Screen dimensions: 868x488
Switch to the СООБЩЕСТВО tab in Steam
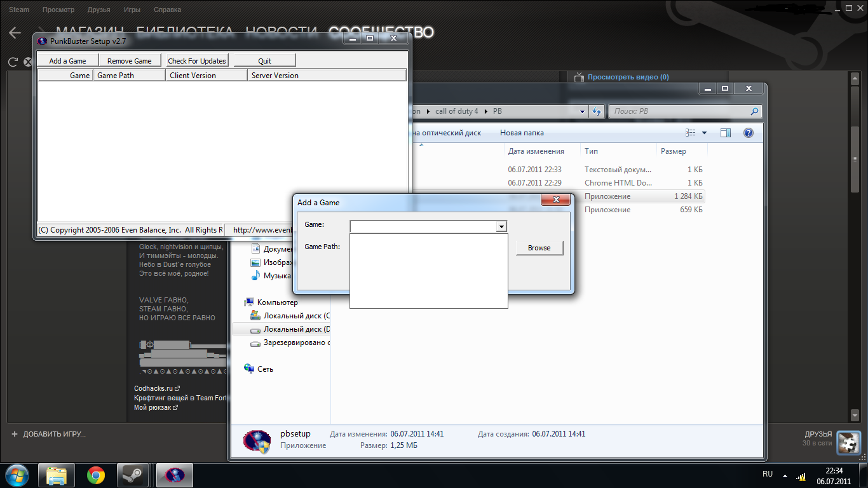pyautogui.click(x=381, y=32)
